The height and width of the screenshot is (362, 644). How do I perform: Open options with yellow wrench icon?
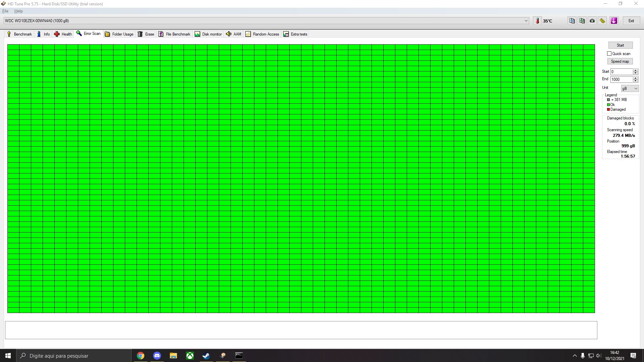click(602, 21)
